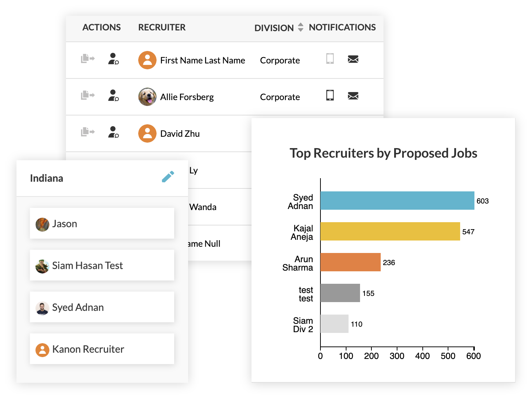Click Syed Adnan's blue bar in chart
This screenshot has height=400, width=532.
[x=397, y=201]
